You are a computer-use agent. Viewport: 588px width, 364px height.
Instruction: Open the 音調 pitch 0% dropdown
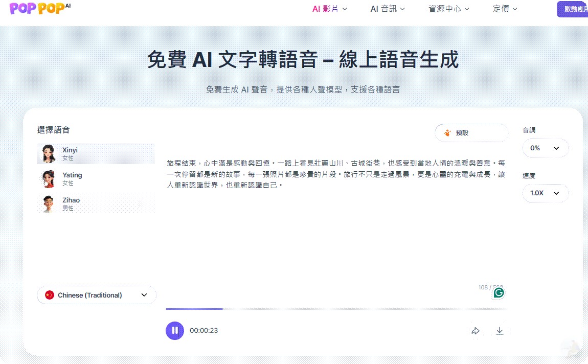[545, 148]
